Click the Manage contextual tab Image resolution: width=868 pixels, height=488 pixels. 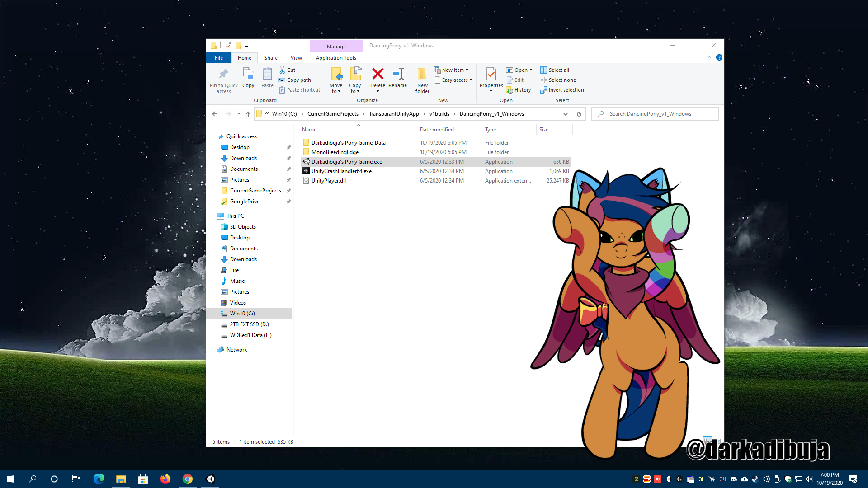click(336, 47)
